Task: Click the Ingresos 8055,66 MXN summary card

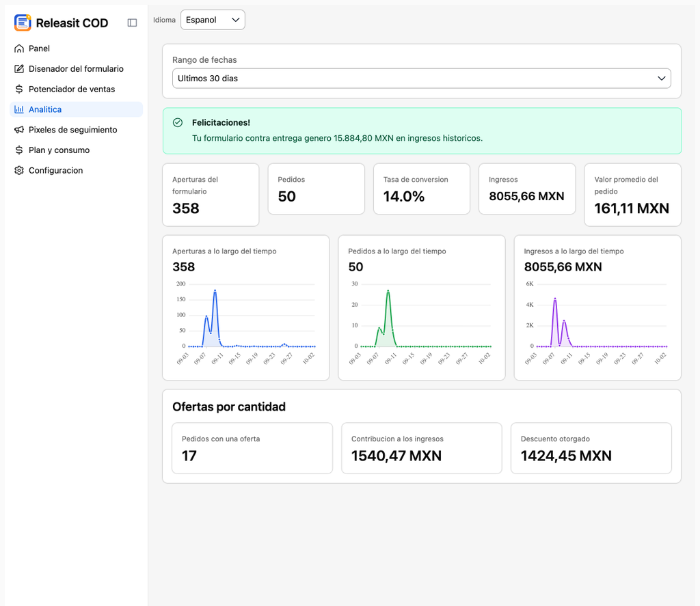Action: coord(527,189)
